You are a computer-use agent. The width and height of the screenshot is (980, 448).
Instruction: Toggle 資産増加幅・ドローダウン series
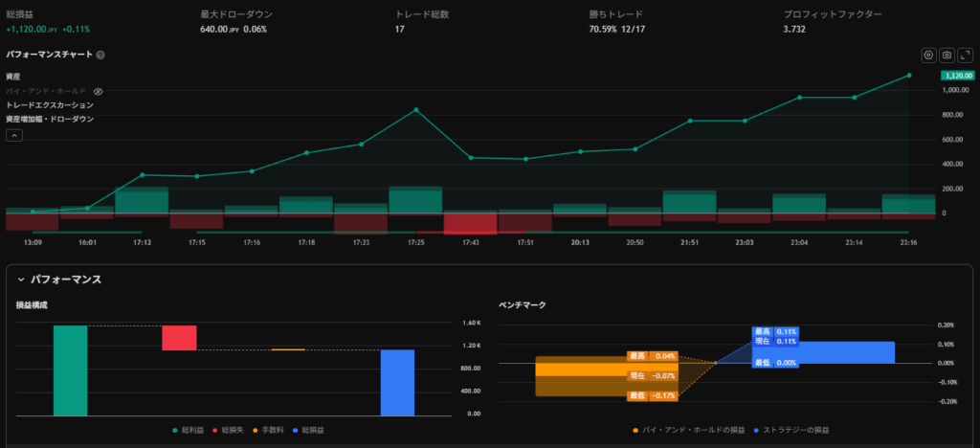point(49,119)
